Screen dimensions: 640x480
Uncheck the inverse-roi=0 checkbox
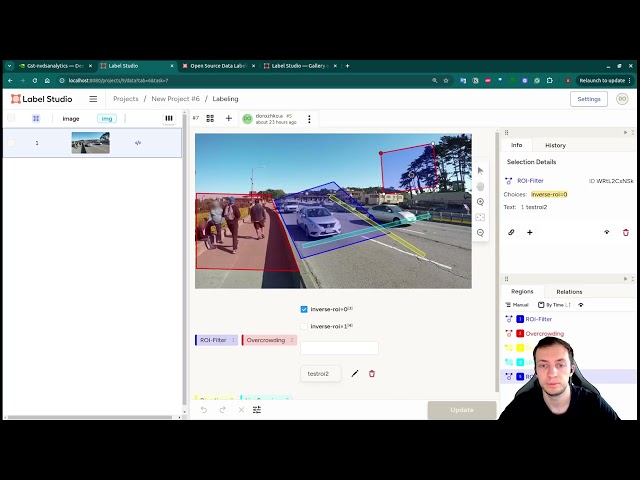tap(304, 309)
